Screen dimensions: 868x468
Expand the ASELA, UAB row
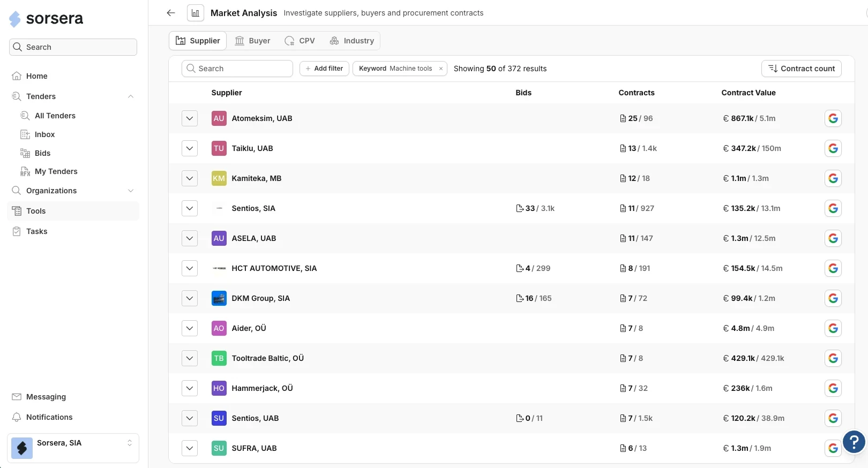pos(190,238)
